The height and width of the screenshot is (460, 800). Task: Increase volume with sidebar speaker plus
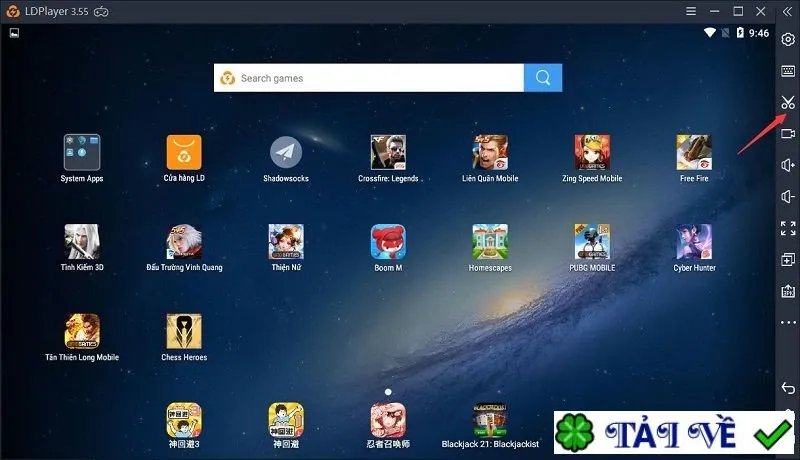(788, 165)
